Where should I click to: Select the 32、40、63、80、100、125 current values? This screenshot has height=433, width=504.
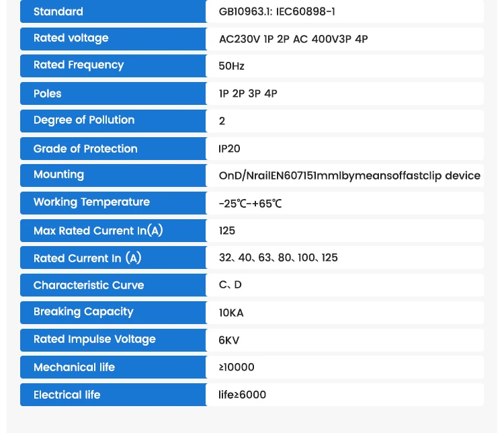[278, 258]
